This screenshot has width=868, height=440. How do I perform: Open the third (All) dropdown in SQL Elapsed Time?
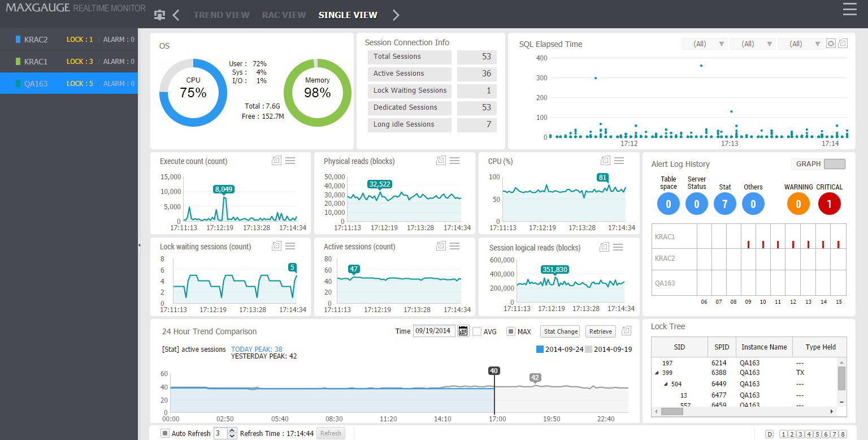801,44
